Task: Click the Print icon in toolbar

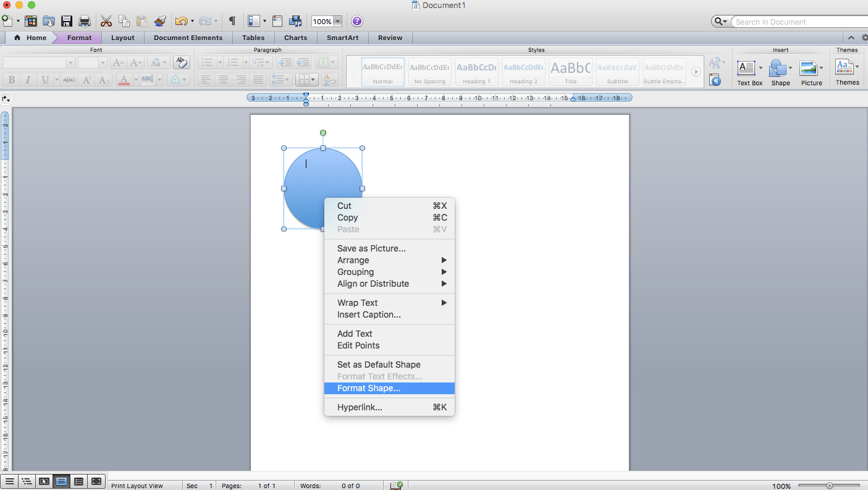Action: pyautogui.click(x=85, y=21)
